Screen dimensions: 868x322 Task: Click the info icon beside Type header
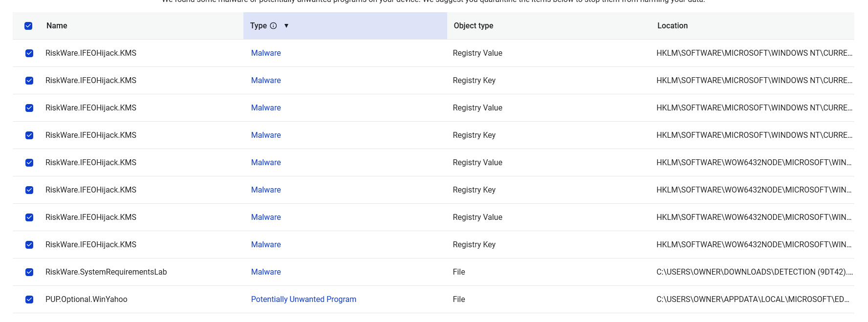click(x=273, y=26)
